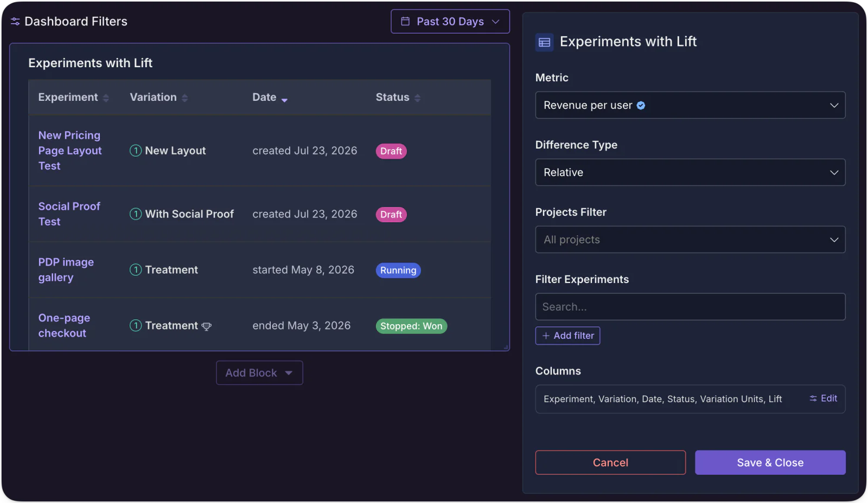
Task: Click the variation number icon beside New Layout
Action: tap(136, 151)
